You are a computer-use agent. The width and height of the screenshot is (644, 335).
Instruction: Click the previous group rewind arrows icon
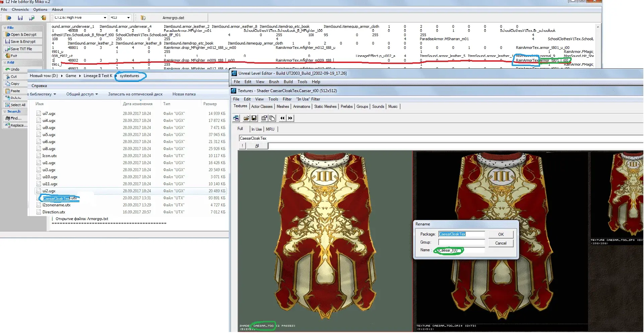point(282,118)
